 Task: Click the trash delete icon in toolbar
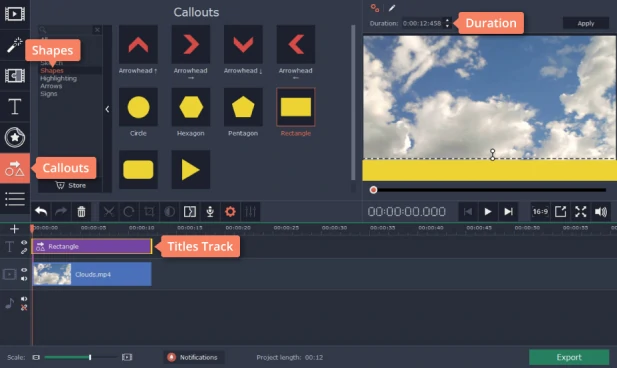[x=81, y=212]
